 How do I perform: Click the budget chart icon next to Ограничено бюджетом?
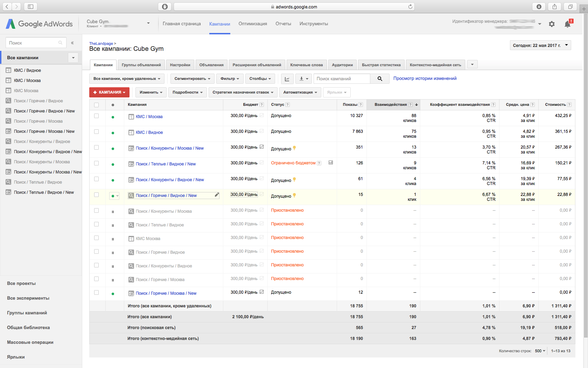[330, 163]
